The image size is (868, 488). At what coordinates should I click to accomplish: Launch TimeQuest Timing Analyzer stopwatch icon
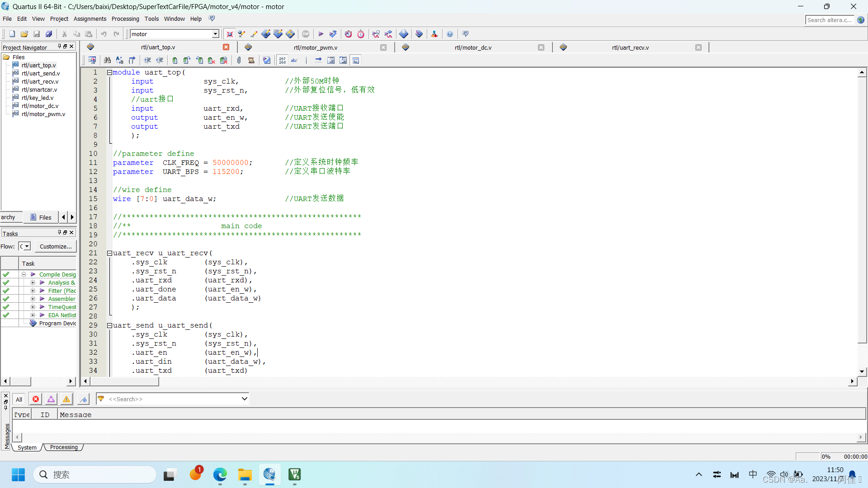(361, 34)
